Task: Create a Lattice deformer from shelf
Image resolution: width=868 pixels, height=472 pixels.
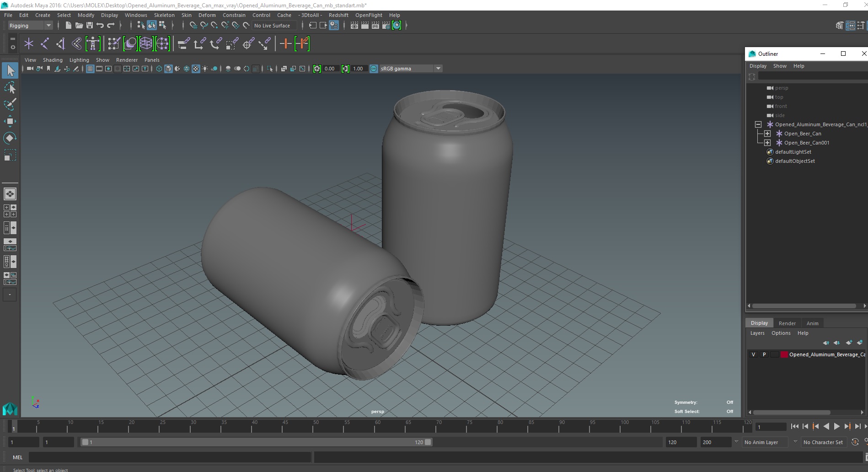Action: (x=146, y=44)
